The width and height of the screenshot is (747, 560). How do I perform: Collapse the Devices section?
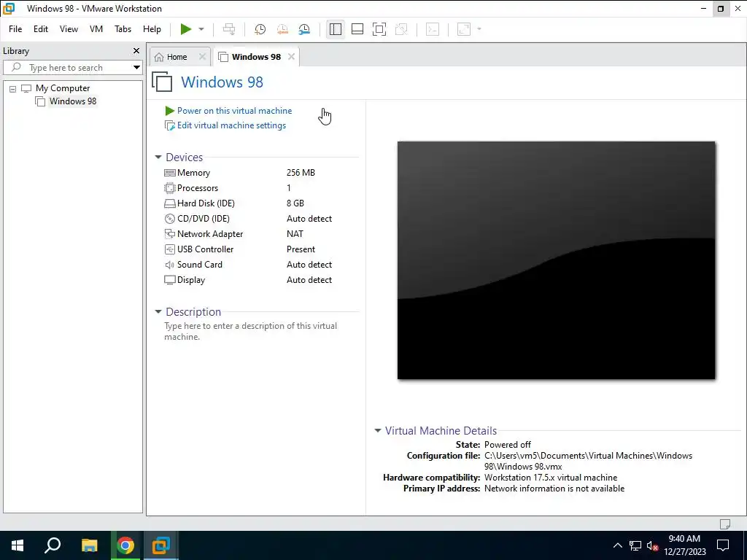point(158,157)
